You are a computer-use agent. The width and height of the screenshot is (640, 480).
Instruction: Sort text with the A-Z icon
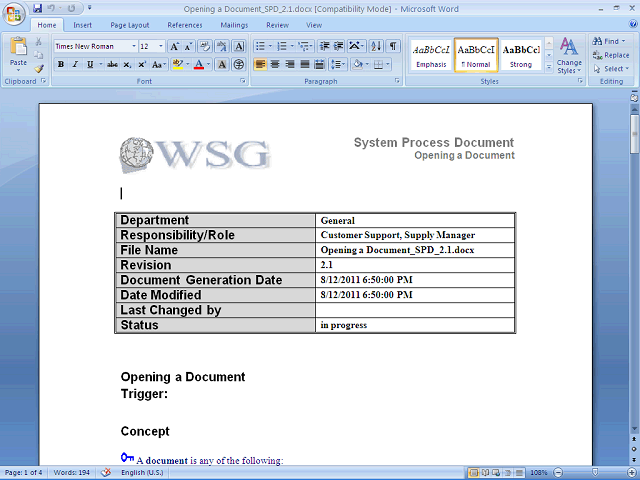coord(376,46)
